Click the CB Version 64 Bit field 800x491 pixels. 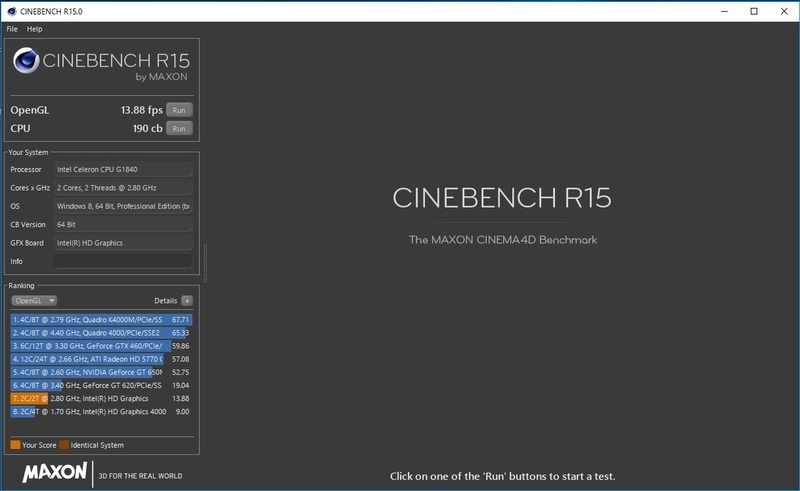coord(123,225)
